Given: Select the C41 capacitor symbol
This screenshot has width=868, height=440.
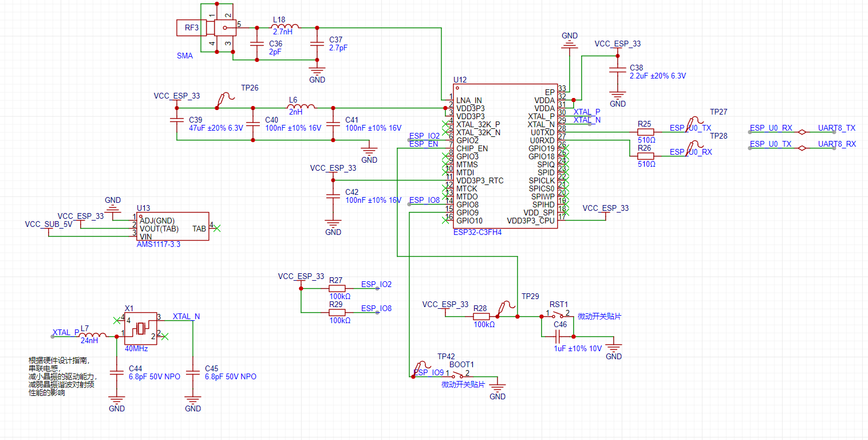Looking at the screenshot, I should click(x=333, y=124).
